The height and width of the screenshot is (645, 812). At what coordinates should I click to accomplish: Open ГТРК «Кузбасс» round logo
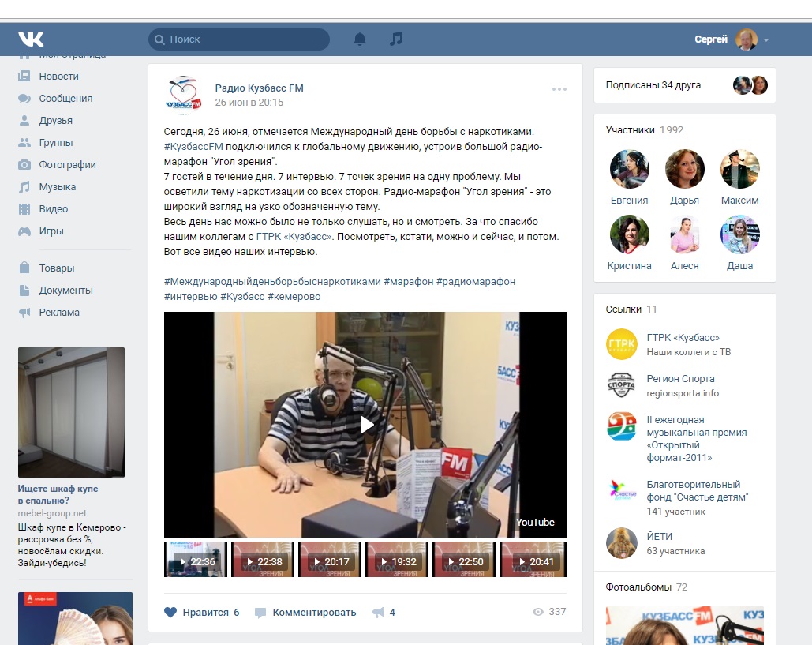coord(622,344)
